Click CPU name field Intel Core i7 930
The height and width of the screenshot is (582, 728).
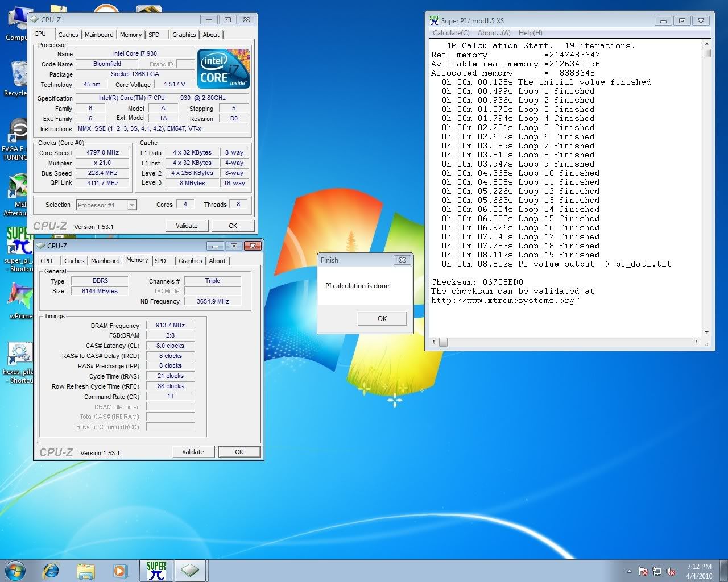tap(135, 54)
